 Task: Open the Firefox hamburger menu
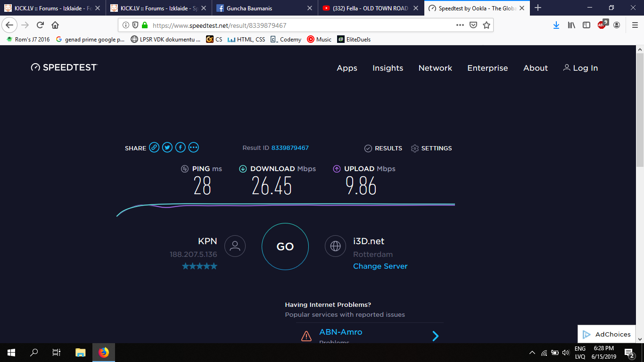[635, 25]
